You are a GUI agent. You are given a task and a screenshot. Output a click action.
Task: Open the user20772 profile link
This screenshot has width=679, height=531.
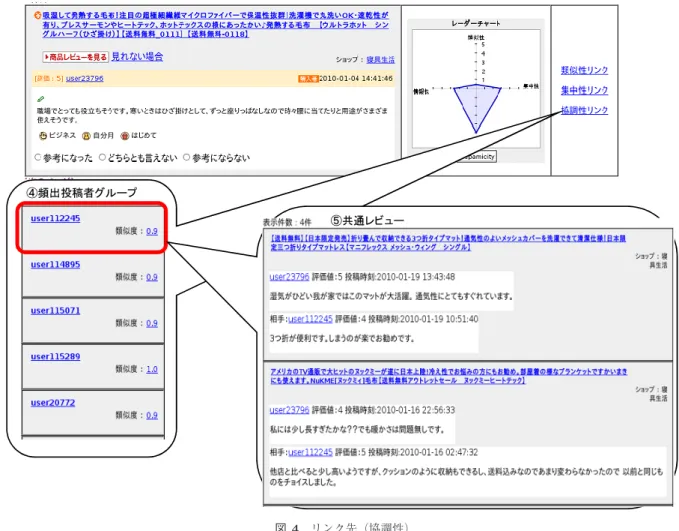53,402
